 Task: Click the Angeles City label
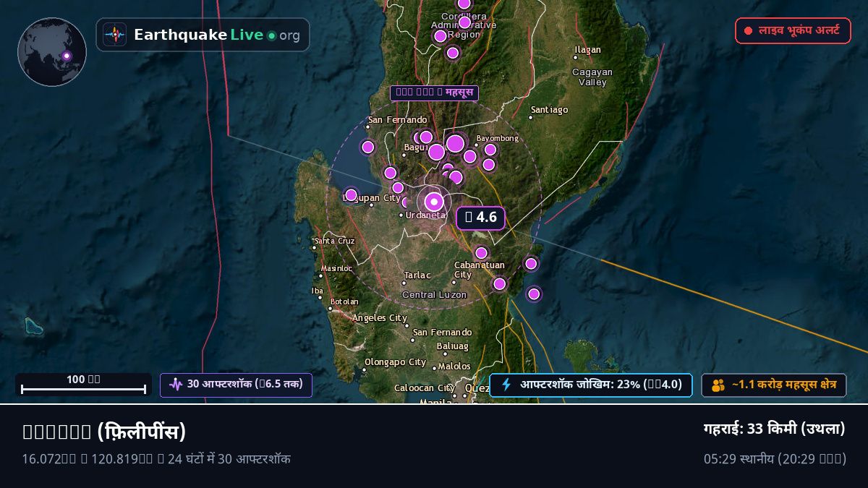[x=380, y=318]
